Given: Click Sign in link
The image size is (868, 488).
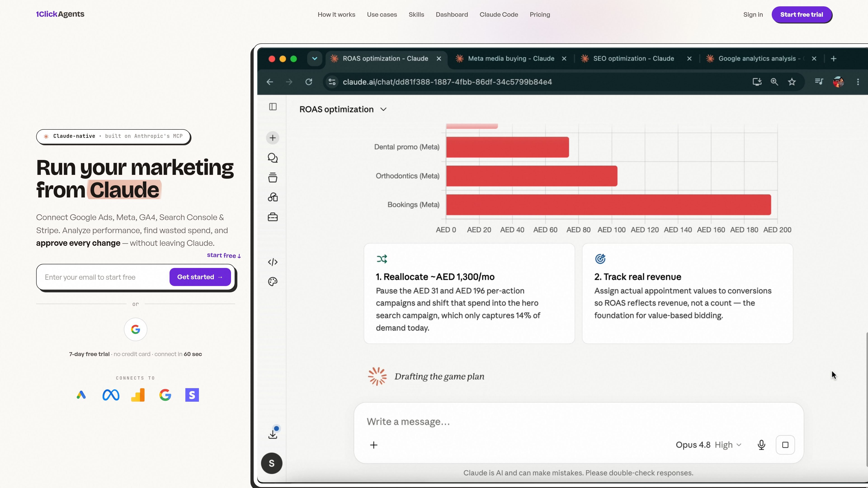Looking at the screenshot, I should 753,14.
